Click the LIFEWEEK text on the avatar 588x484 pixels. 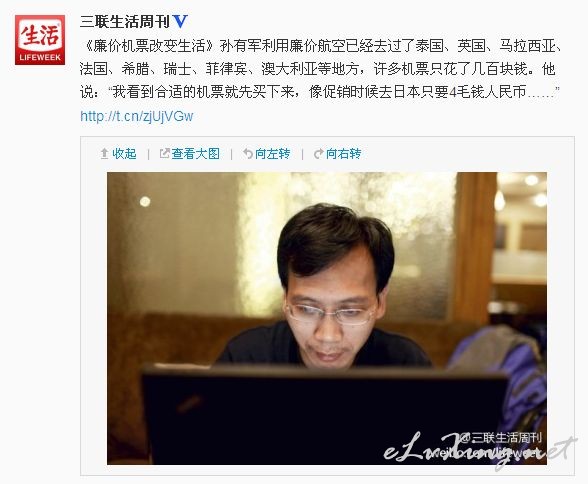pyautogui.click(x=40, y=58)
